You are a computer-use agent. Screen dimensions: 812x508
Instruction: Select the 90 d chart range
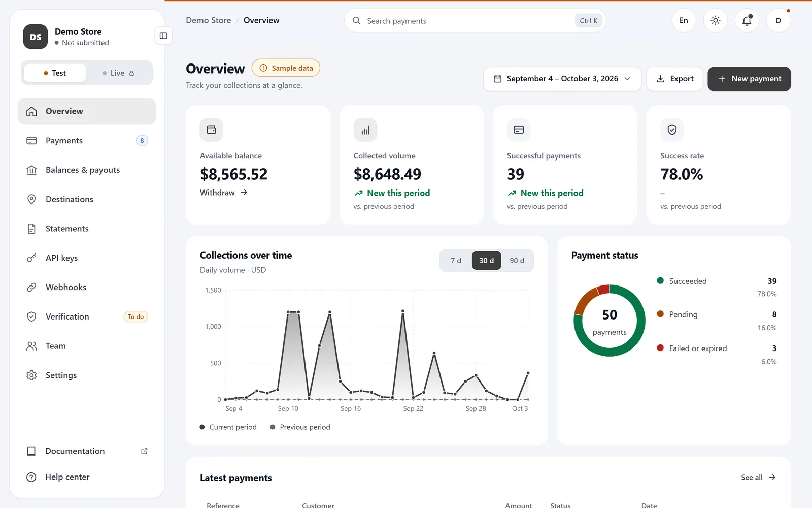tap(517, 261)
